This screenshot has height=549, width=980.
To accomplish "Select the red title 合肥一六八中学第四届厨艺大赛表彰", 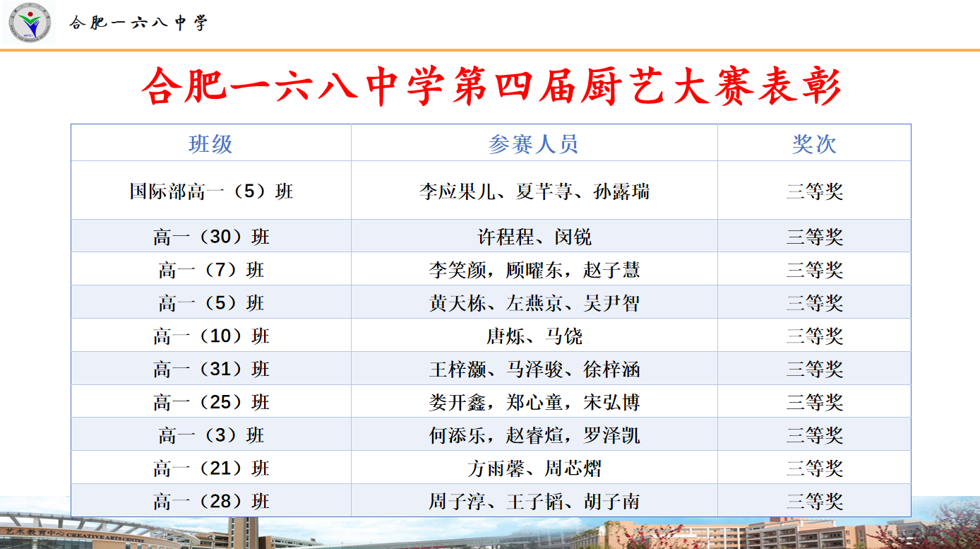I will [491, 88].
